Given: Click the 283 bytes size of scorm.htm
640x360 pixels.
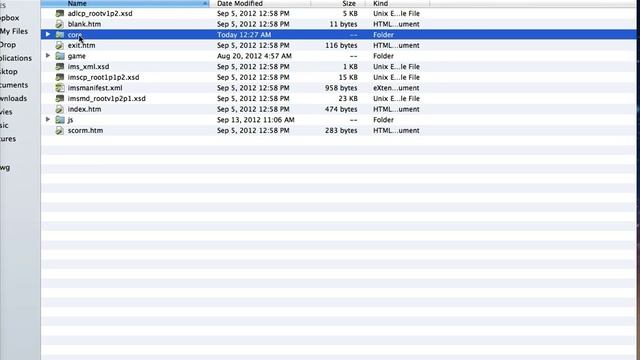Looking at the screenshot, I should point(341,130).
